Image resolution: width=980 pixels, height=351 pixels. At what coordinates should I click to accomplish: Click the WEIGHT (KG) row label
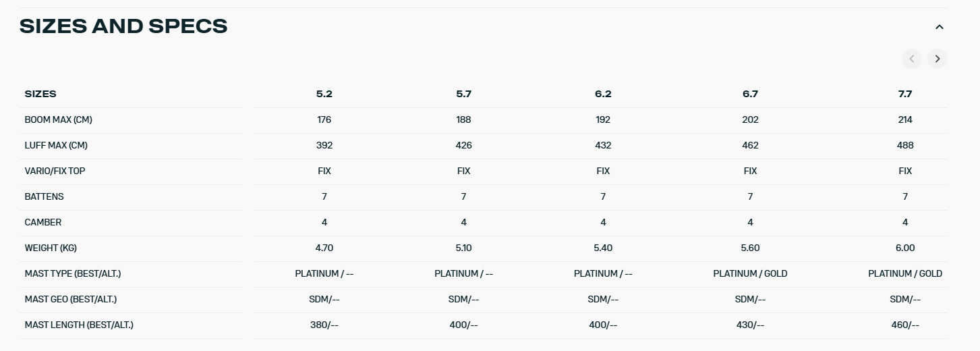pos(51,248)
